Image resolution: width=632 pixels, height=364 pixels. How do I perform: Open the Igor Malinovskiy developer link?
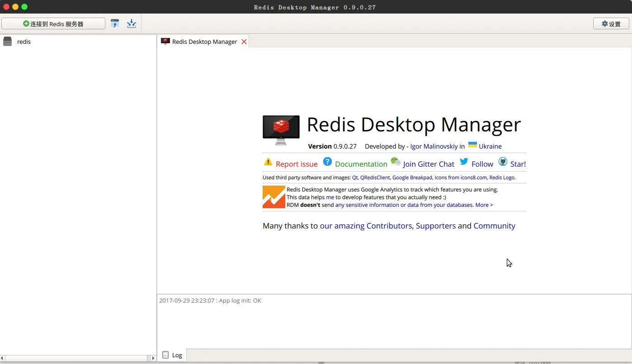(434, 146)
